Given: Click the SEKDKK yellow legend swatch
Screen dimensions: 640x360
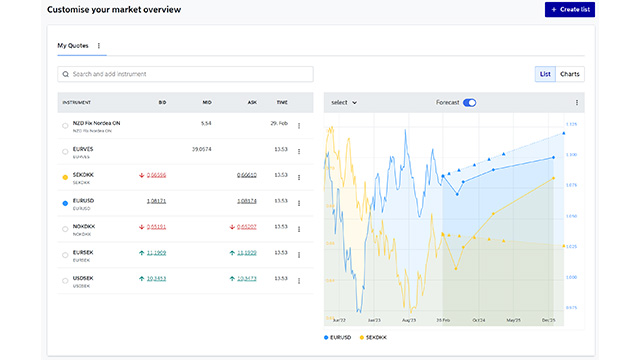Looking at the screenshot, I should tap(362, 338).
